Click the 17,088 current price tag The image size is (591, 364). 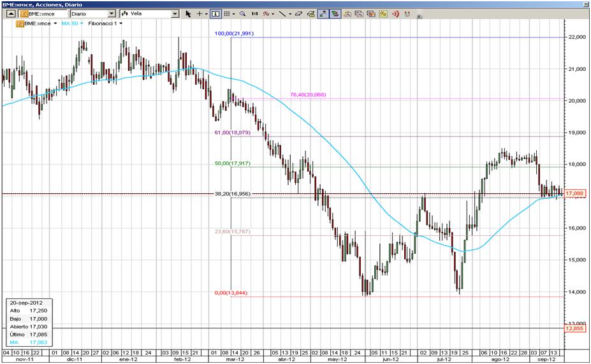tap(574, 193)
